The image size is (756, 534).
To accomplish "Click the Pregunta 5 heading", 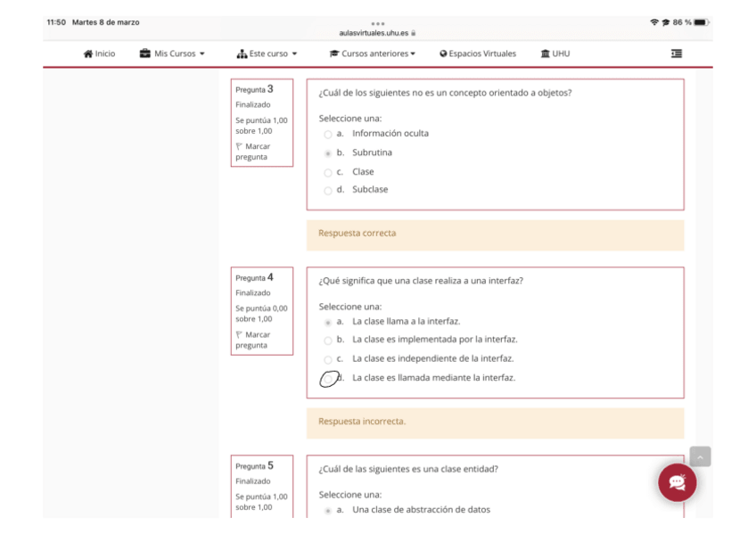I will [254, 465].
